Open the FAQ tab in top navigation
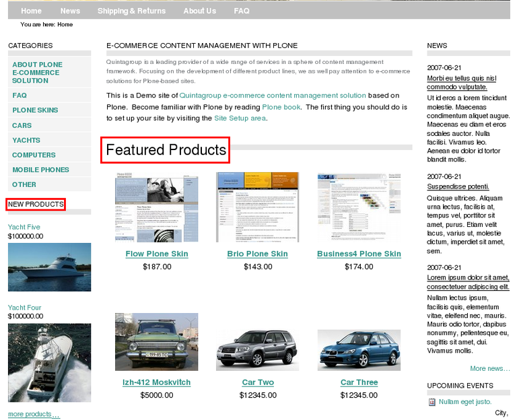The height and width of the screenshot is (420, 517). click(242, 11)
